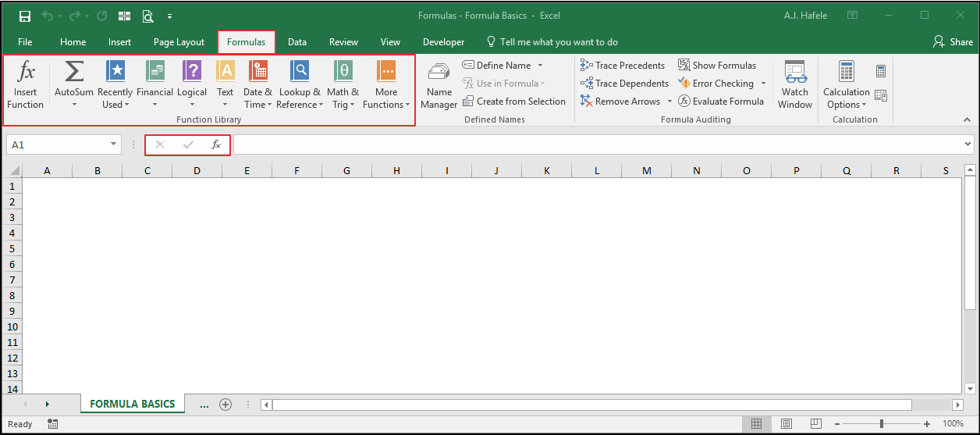The height and width of the screenshot is (435, 980).
Task: Click the Undo arrow in Quick Access Toolbar
Action: coord(48,16)
